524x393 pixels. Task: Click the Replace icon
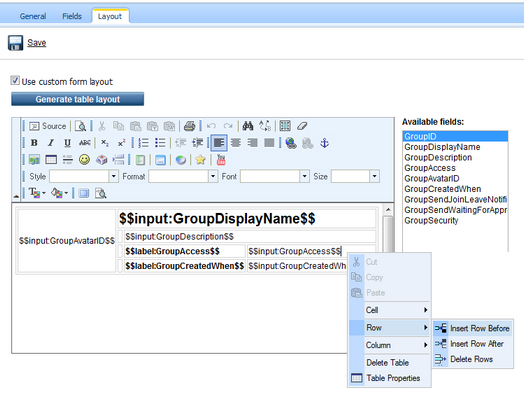(265, 126)
